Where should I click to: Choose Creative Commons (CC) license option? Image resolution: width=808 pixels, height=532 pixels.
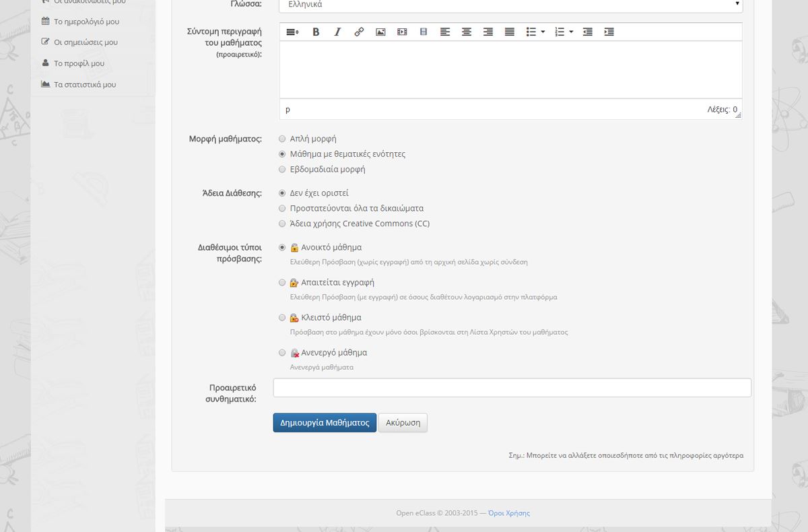[x=283, y=224]
